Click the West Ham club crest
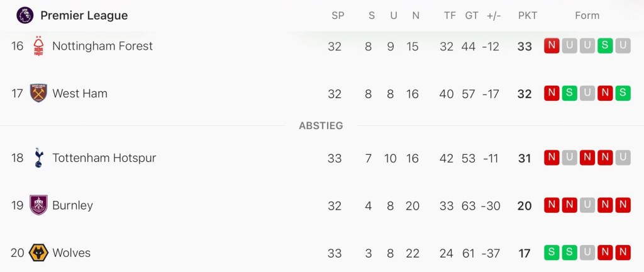Viewport: 644px width, 272px height. coord(39,93)
